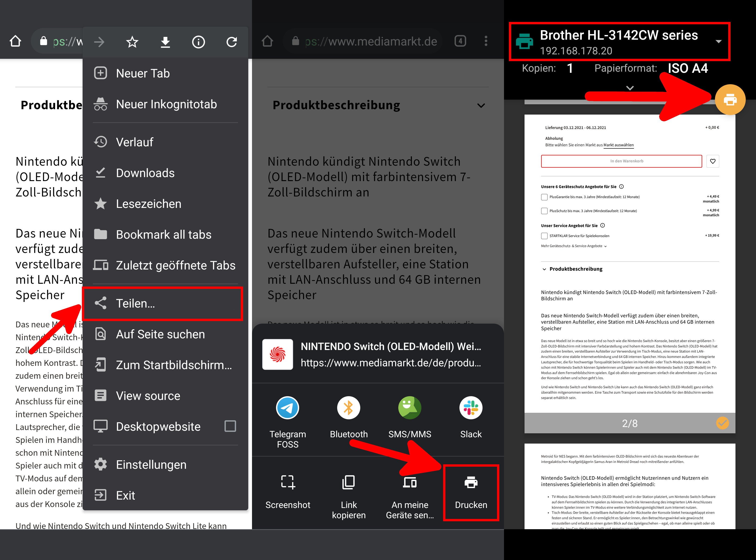Image resolution: width=756 pixels, height=560 pixels.
Task: Open the three-dot overflow menu
Action: [486, 41]
